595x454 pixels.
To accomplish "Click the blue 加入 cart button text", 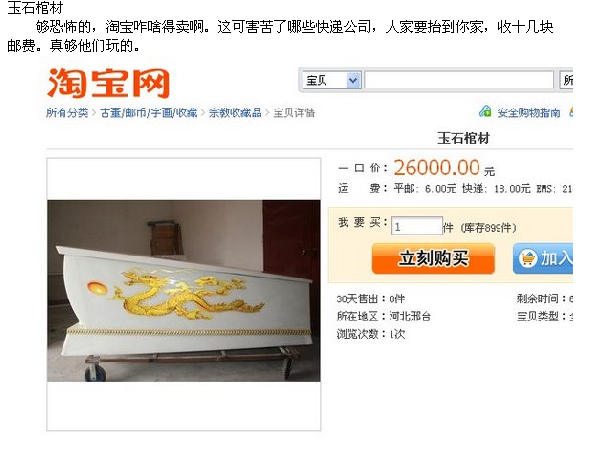I will click(x=556, y=259).
